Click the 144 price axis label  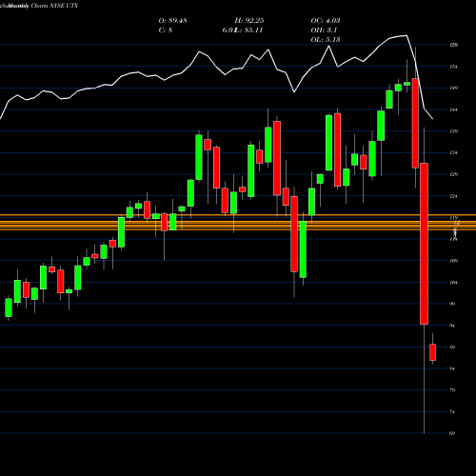(x=453, y=109)
